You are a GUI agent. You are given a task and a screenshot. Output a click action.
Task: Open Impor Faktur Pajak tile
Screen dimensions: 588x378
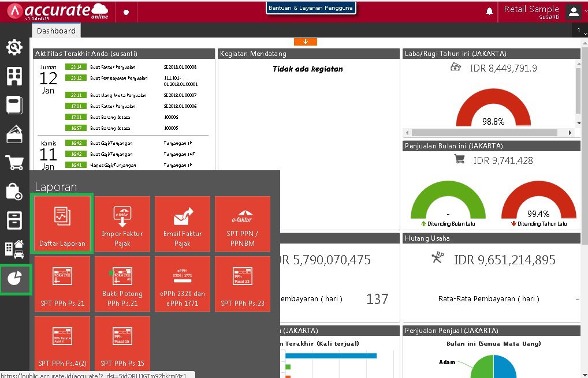[122, 224]
